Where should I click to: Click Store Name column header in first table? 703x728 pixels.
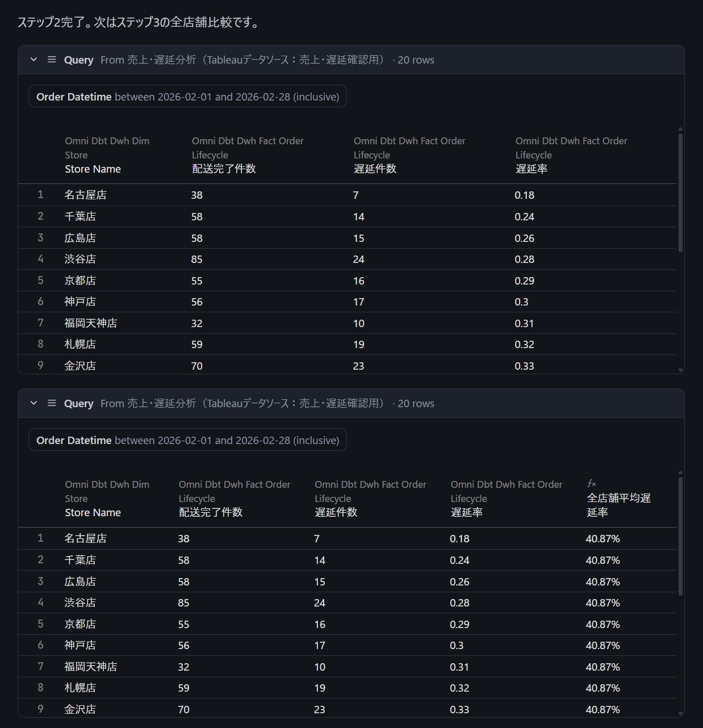point(93,169)
